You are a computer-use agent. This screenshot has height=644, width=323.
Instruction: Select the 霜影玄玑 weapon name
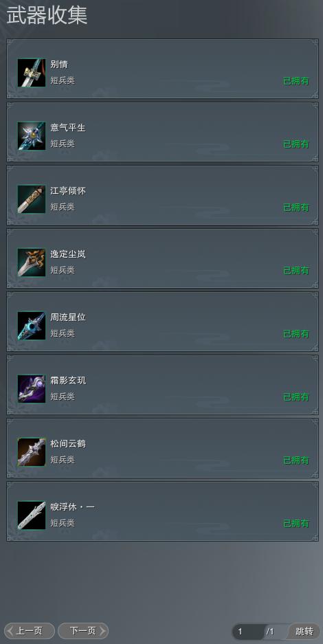[68, 381]
